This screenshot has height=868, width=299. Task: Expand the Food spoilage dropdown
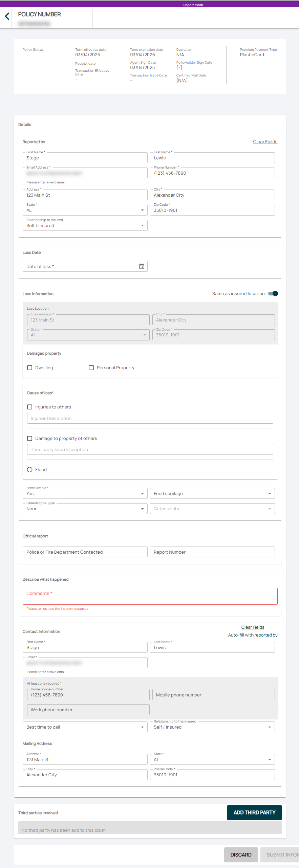click(212, 494)
